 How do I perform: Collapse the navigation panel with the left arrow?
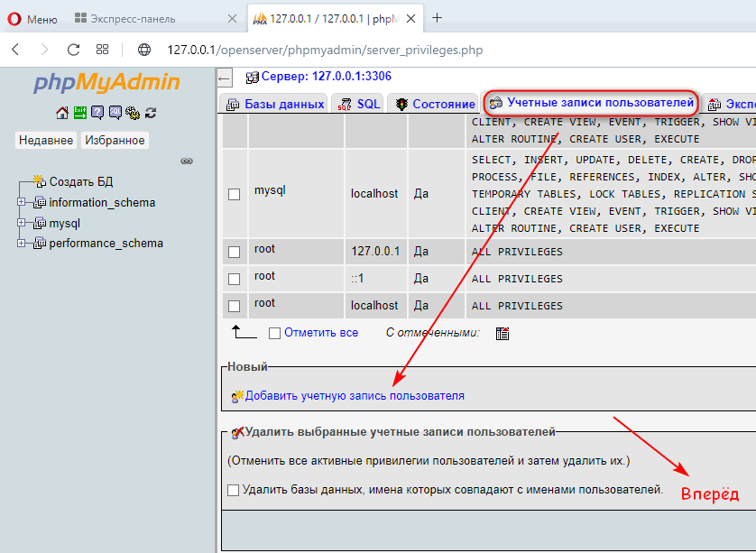click(x=225, y=78)
